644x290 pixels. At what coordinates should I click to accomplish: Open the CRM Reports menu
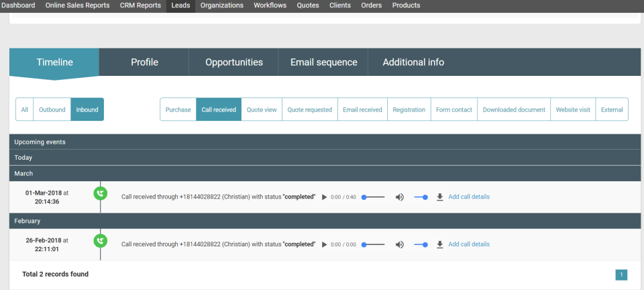[140, 5]
